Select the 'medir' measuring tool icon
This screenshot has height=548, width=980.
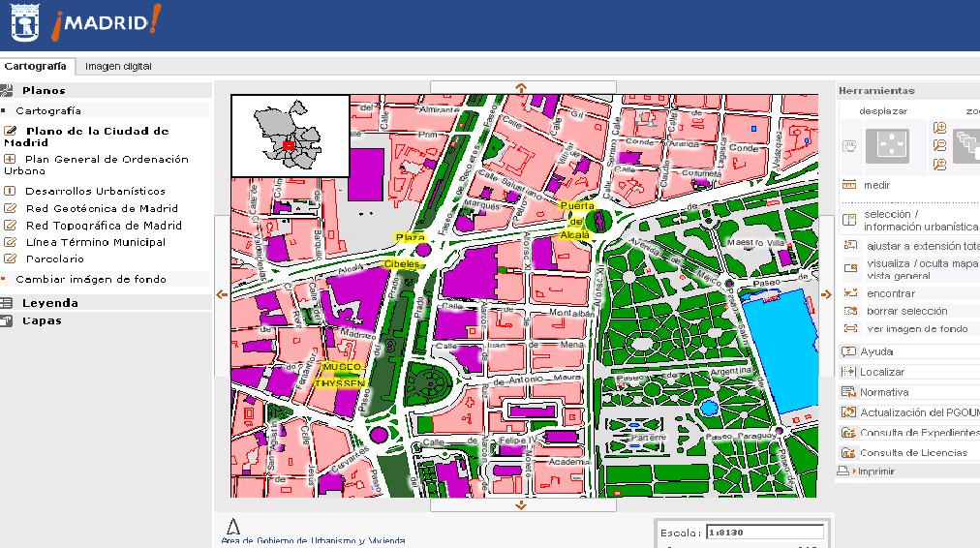[849, 185]
